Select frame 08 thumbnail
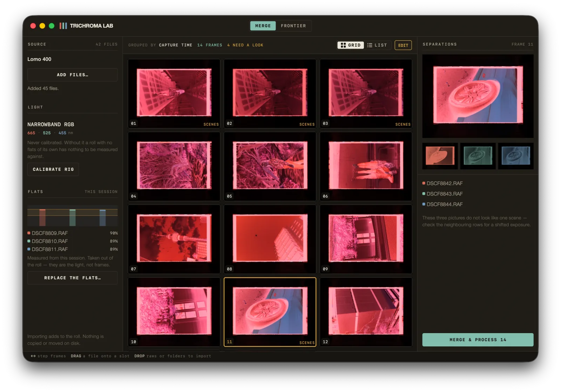 [x=270, y=239]
